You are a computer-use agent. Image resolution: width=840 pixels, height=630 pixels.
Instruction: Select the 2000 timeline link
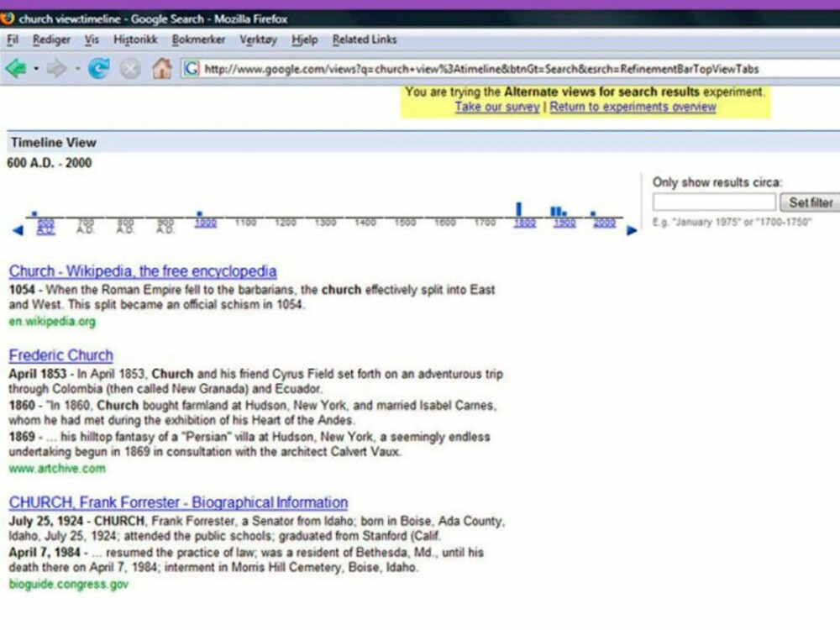click(604, 223)
